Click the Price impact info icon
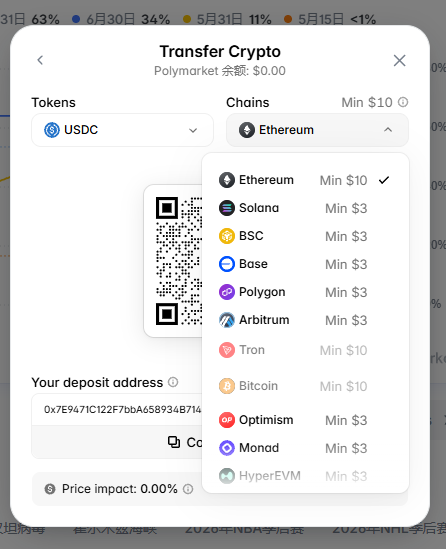Image resolution: width=446 pixels, height=549 pixels. tap(188, 489)
